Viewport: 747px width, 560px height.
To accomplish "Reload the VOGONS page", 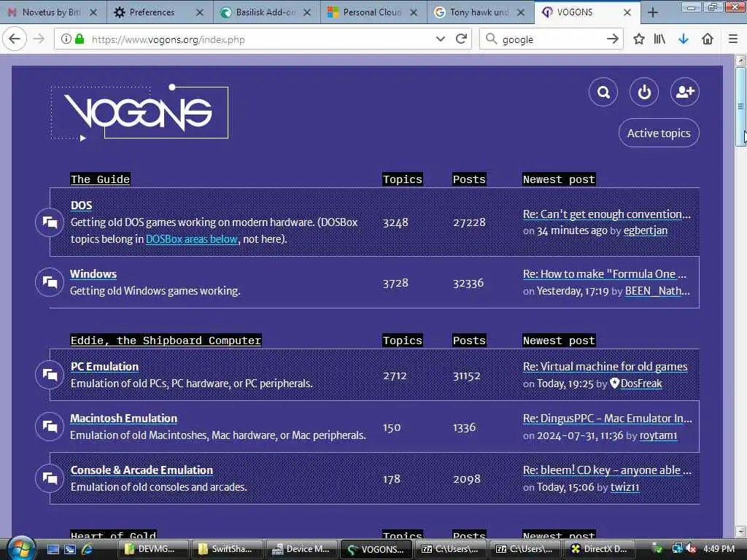I will coord(461,39).
